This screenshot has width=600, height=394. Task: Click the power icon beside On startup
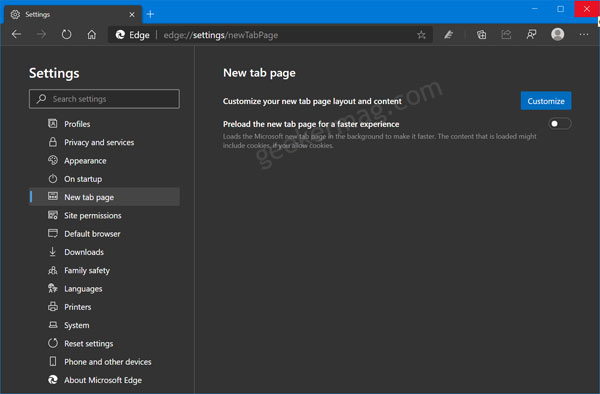53,179
